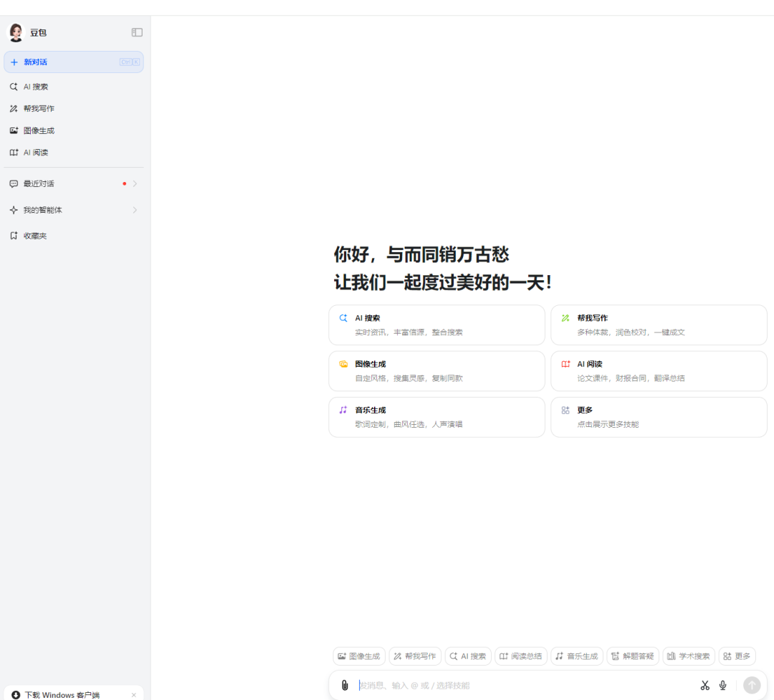
Task: Activate the microphone icon for voice input
Action: pos(724,685)
